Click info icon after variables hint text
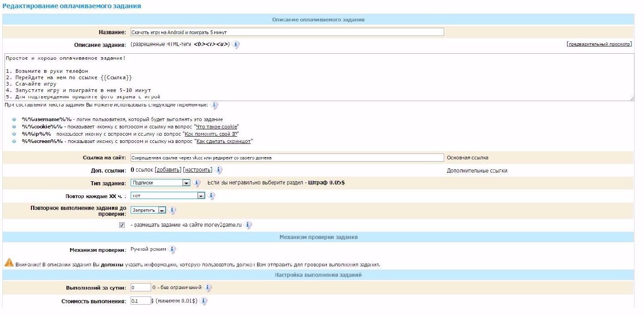The image size is (644, 316). (214, 105)
